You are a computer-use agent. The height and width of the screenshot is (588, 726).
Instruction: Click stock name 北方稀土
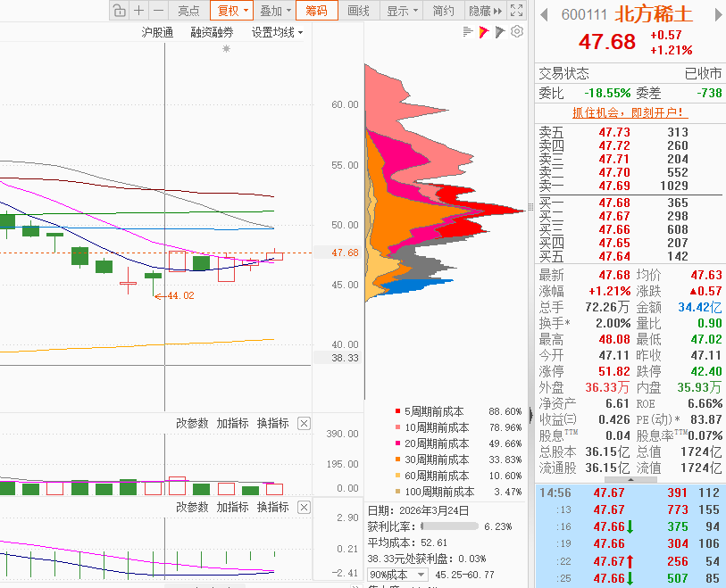coord(654,15)
